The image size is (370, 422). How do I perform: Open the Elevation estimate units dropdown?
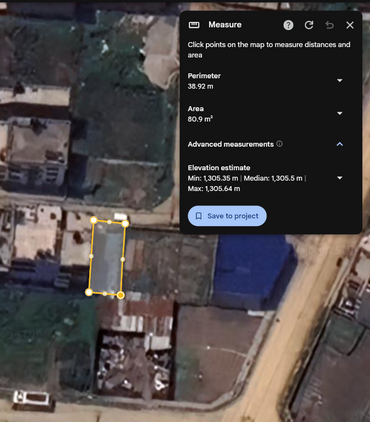pos(340,178)
